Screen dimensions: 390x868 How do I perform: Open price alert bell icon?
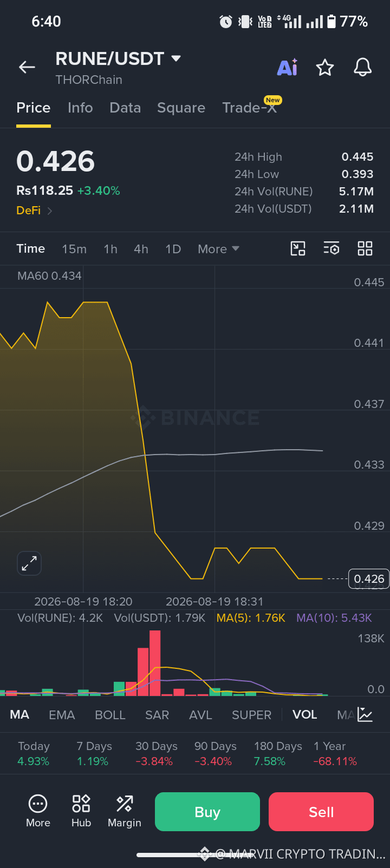tap(363, 68)
